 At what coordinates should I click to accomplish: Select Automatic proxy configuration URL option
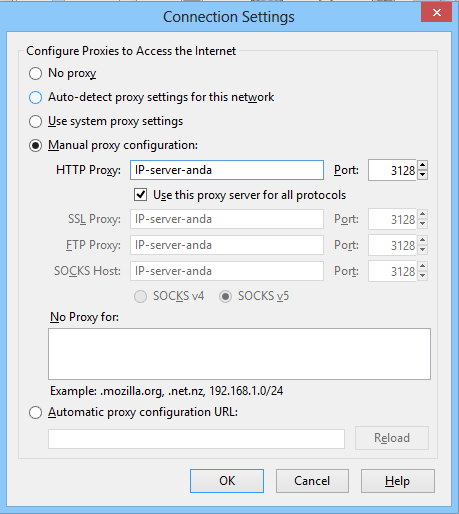(x=35, y=412)
